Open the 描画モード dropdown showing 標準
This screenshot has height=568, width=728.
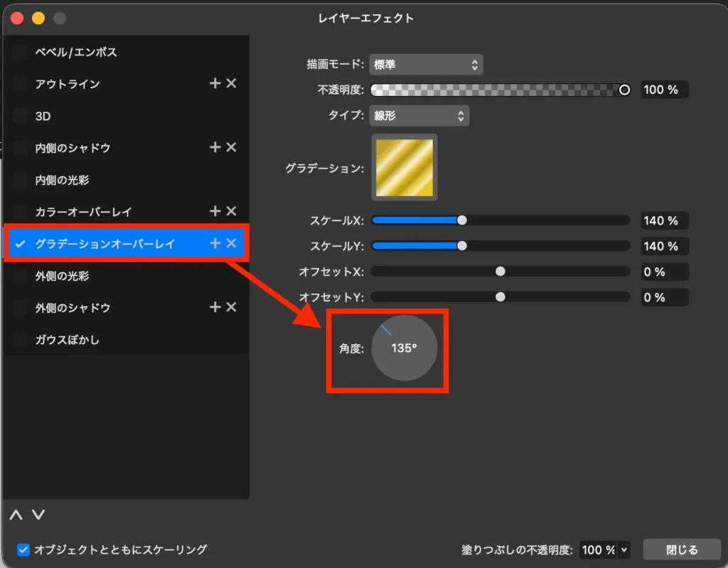click(x=426, y=64)
